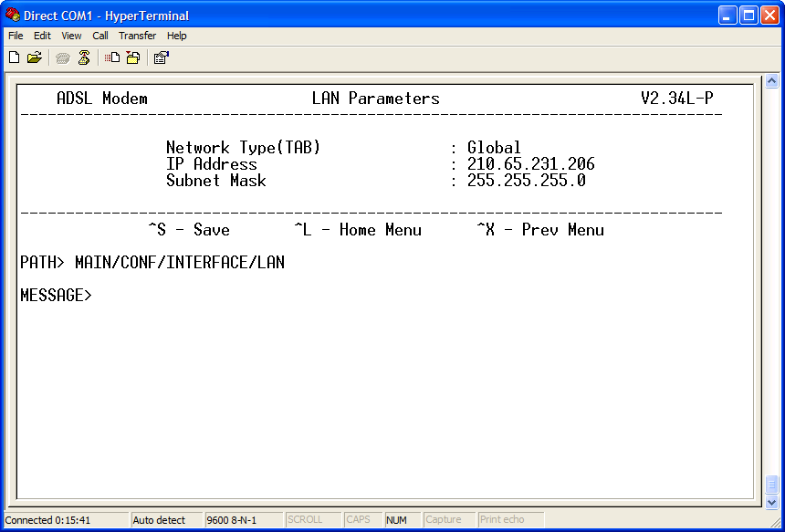
Task: Select the Call icon on the toolbar
Action: point(62,57)
